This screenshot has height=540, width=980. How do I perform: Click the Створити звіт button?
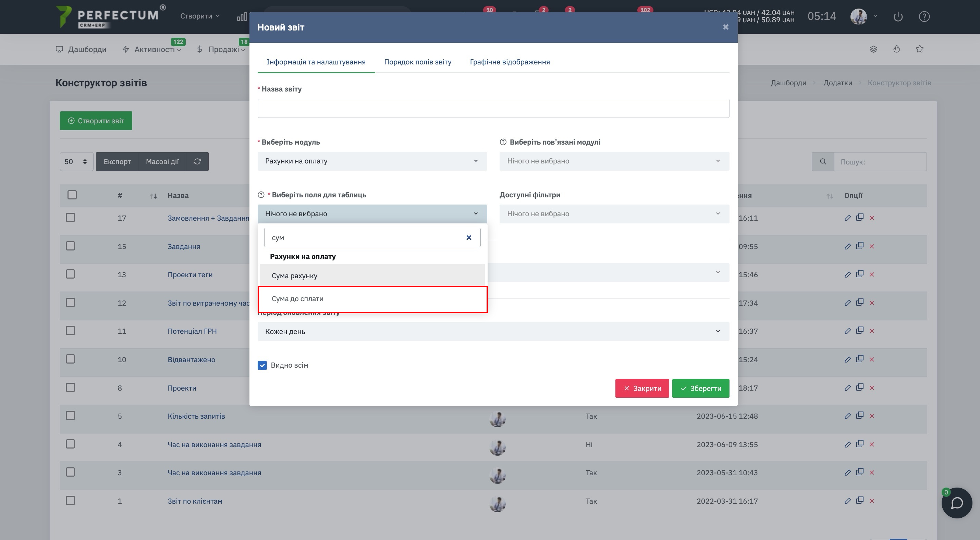point(96,121)
